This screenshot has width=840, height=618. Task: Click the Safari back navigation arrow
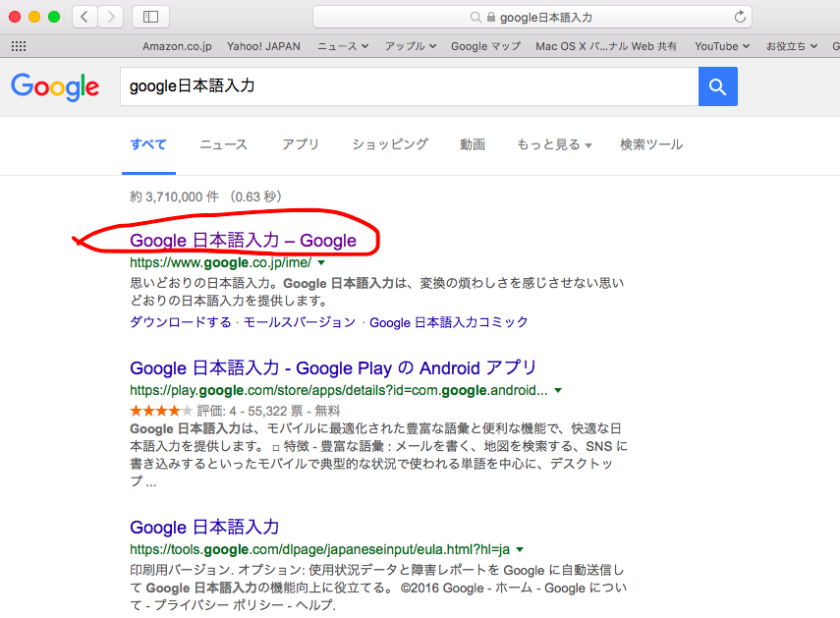(x=84, y=17)
